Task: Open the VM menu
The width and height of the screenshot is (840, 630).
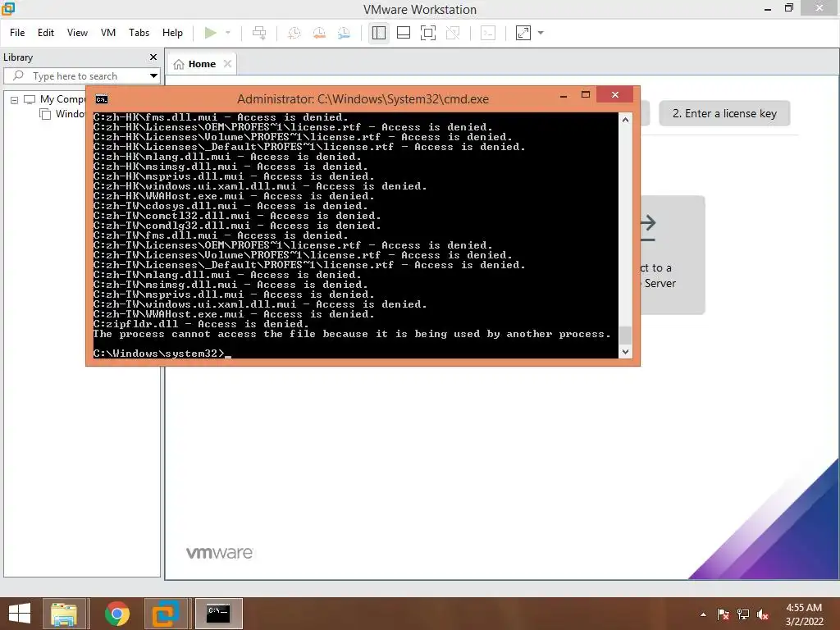Action: point(108,33)
